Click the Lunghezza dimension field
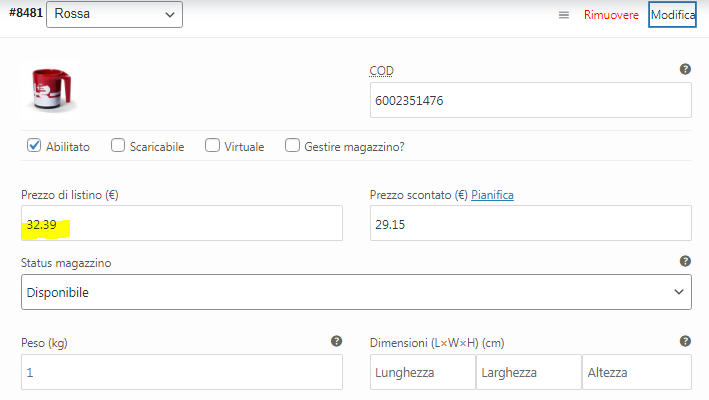Screen dimensions: 709x400 (422, 372)
